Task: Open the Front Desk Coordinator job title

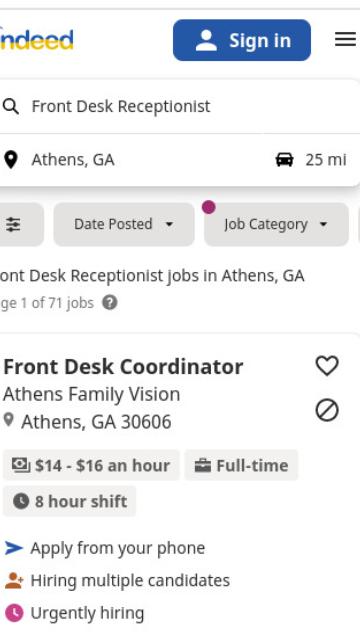Action: coord(123,367)
